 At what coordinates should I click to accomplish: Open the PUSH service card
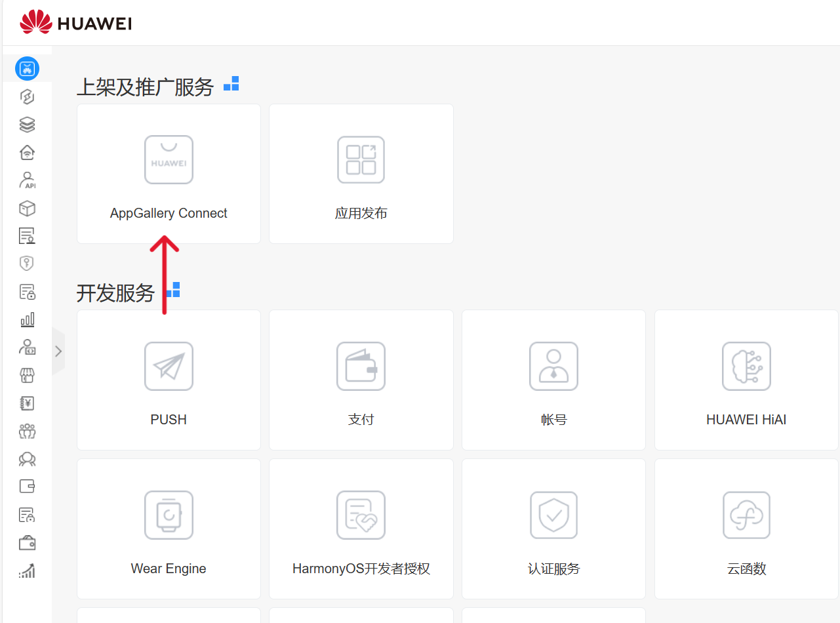tap(169, 380)
